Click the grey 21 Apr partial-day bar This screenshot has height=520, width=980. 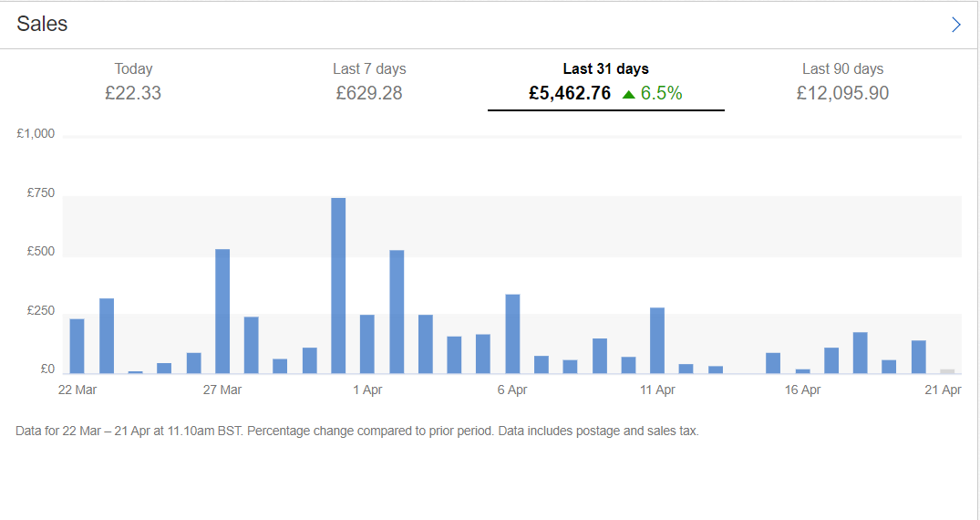(947, 371)
